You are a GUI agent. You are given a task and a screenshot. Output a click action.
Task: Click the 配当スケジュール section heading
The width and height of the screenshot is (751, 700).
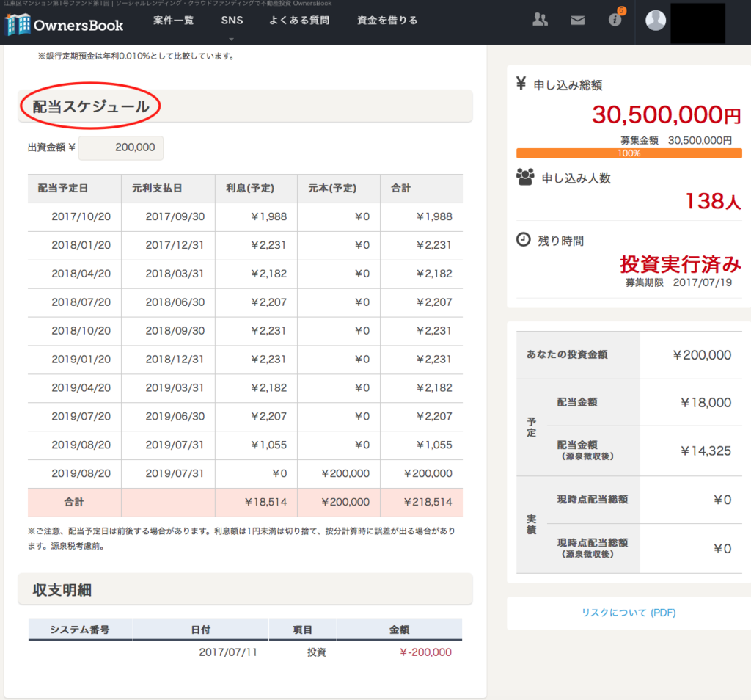(90, 106)
